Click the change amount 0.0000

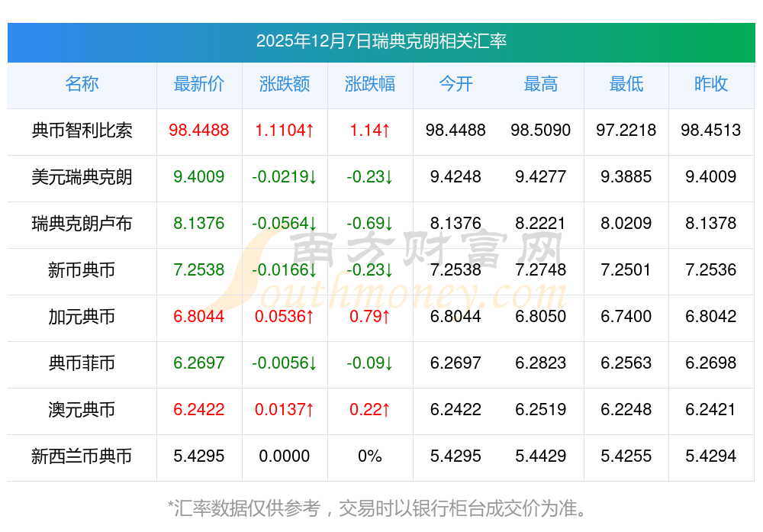coord(284,456)
